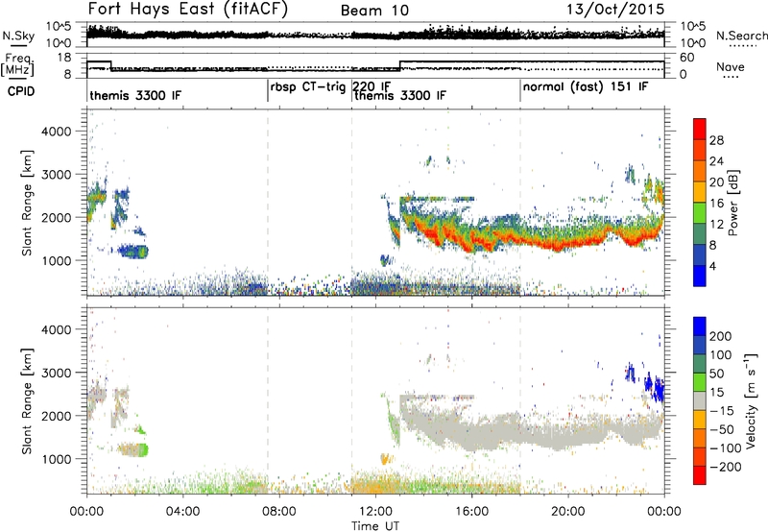Select the 'Beam 10' label
The width and height of the screenshot is (768, 532).
click(374, 11)
